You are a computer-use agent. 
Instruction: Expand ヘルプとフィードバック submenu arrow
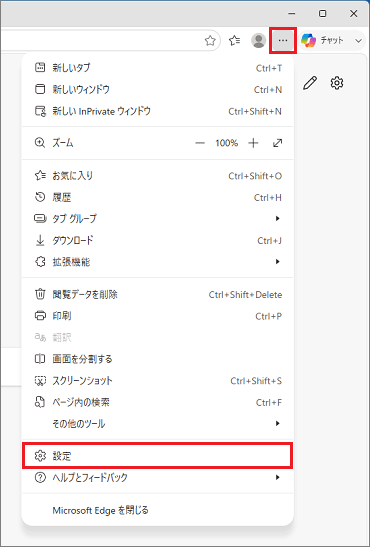pyautogui.click(x=278, y=477)
